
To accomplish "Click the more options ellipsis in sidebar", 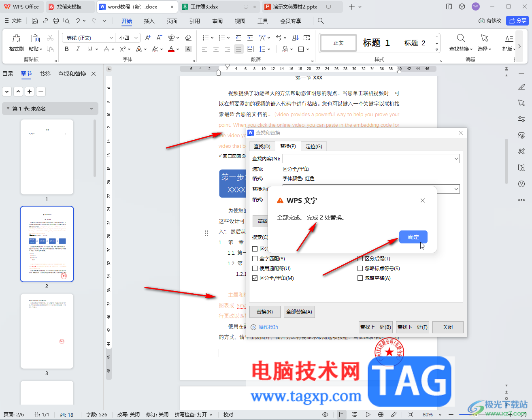I will point(521,200).
